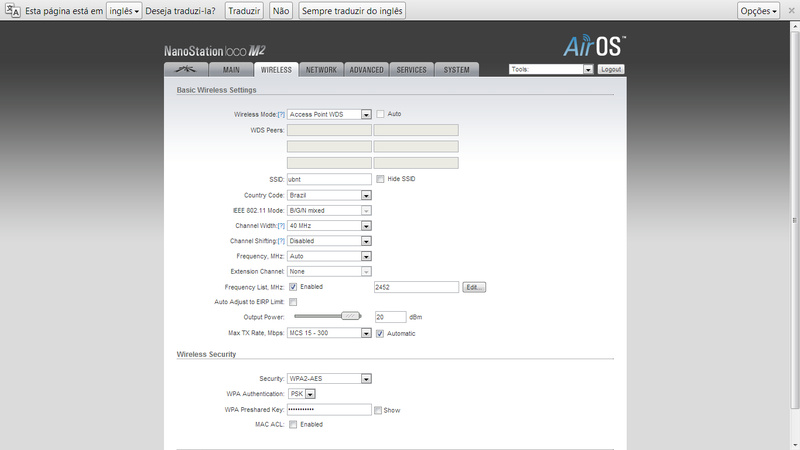Click the Edit... frequency list button
The image size is (800, 450).
[x=474, y=287]
